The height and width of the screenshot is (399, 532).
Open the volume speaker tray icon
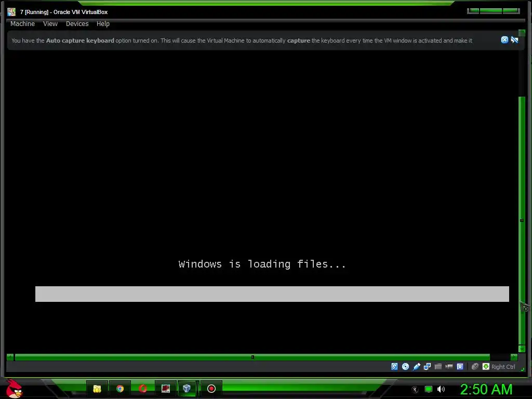click(x=441, y=389)
